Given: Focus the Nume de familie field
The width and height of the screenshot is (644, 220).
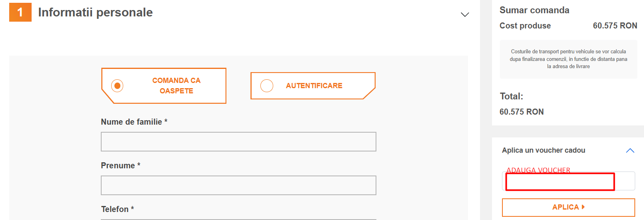Looking at the screenshot, I should 238,142.
